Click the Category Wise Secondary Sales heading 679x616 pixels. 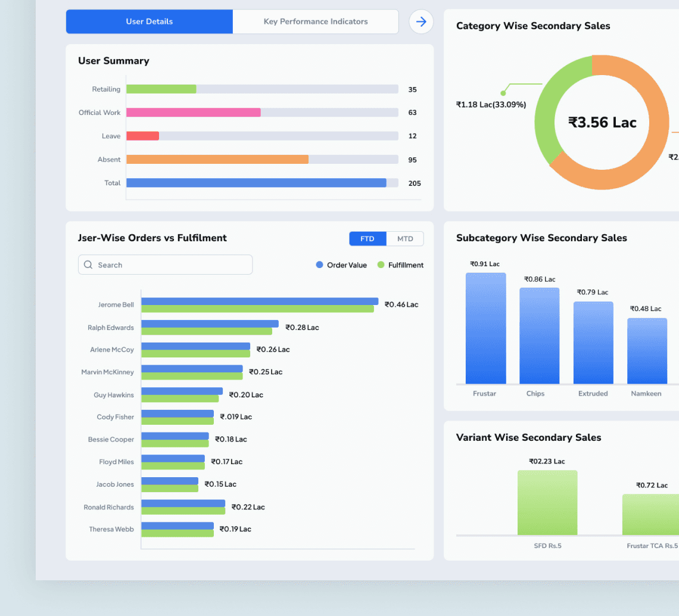(533, 26)
